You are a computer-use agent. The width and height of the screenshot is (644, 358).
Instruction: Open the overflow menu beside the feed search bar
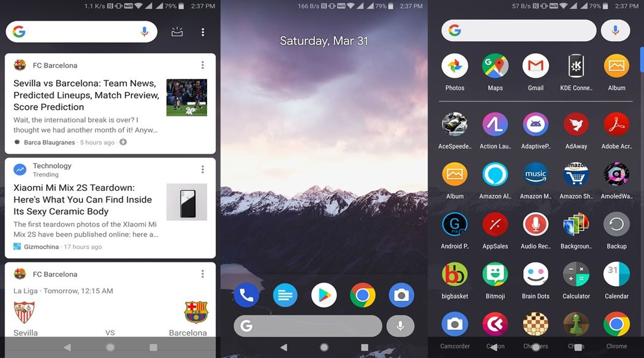pos(203,32)
